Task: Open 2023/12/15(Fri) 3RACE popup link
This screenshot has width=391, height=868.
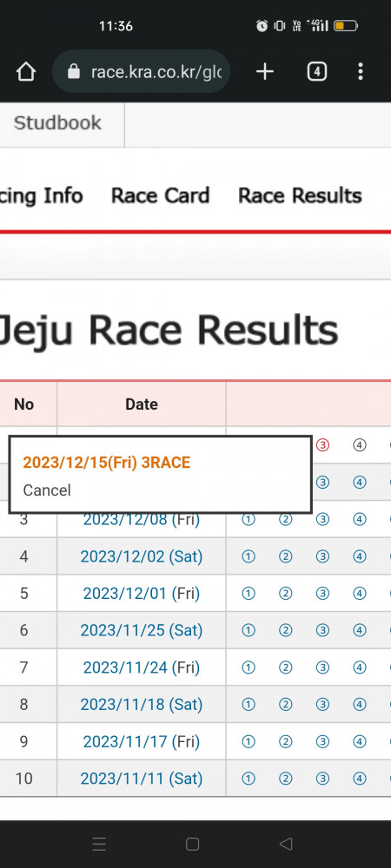Action: [106, 463]
